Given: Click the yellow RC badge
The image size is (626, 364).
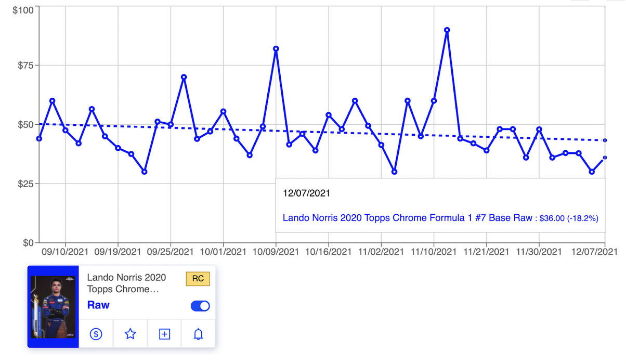Looking at the screenshot, I should coord(198,279).
